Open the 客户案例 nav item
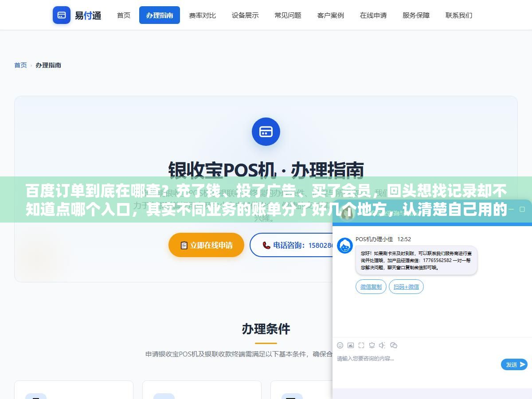This screenshot has width=532, height=399. [x=331, y=15]
